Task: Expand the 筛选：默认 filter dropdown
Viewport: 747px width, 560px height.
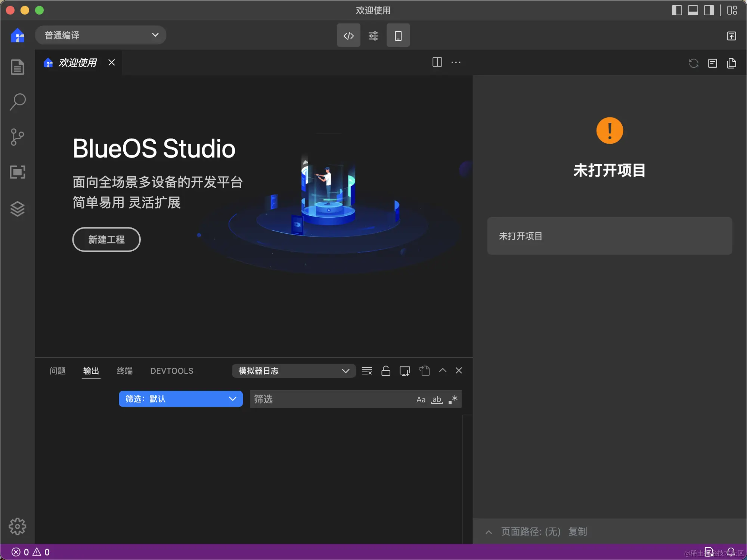Action: pyautogui.click(x=180, y=399)
